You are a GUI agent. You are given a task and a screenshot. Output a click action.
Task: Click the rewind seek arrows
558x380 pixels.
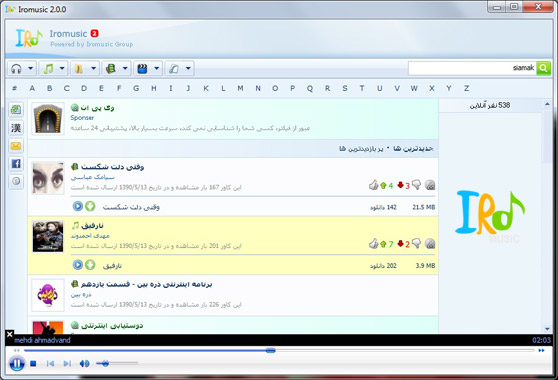17,350
